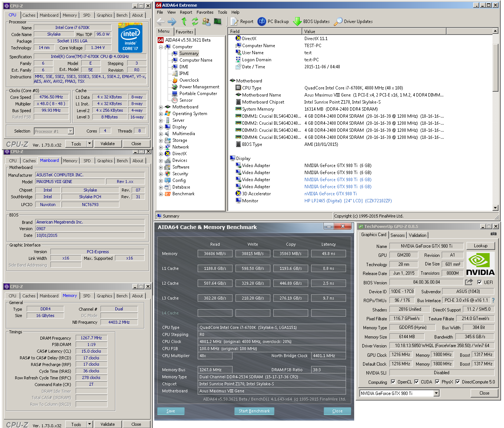Click the GPU-Z BIOS Version field
Viewport: 504px width, 428px height.
point(426,282)
